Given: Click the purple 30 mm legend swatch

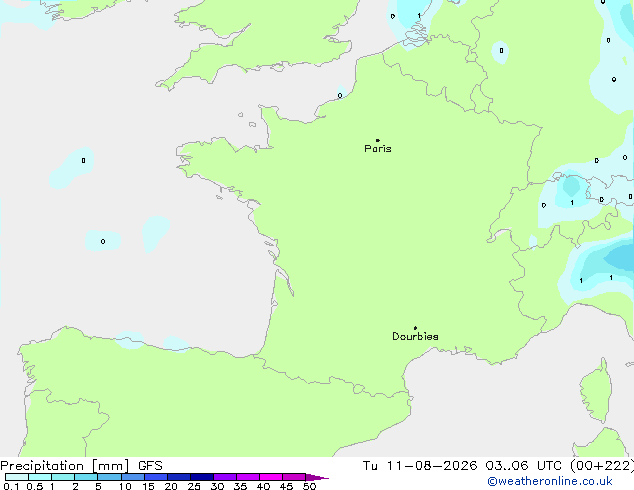Looking at the screenshot, I should point(225,477).
